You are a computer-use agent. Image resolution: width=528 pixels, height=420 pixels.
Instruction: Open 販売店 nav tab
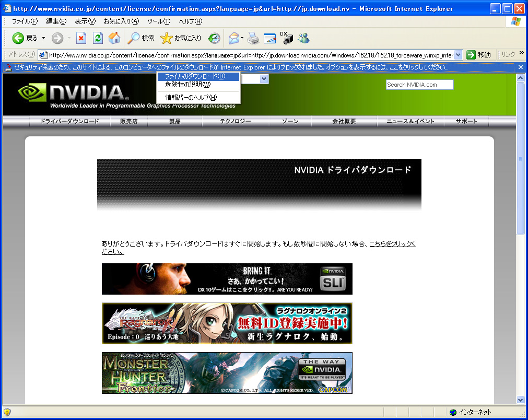coord(129,121)
